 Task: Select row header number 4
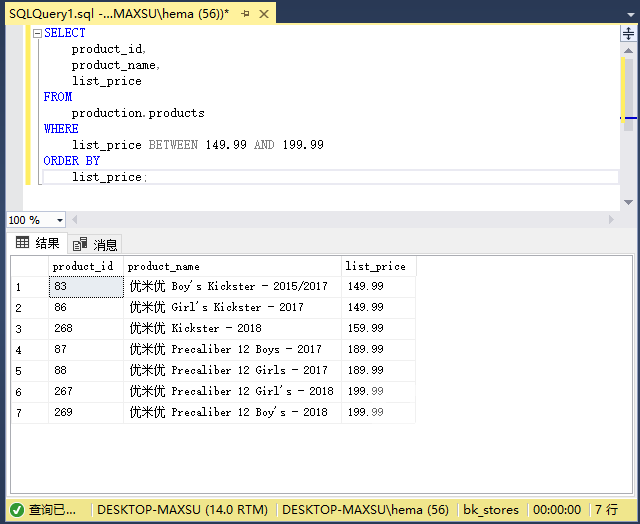point(30,350)
